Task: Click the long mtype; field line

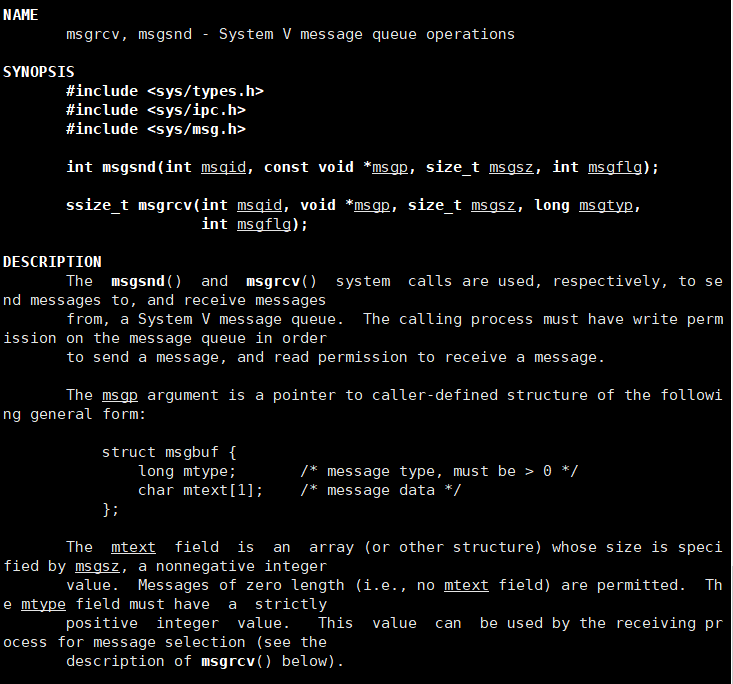Action: [x=358, y=471]
